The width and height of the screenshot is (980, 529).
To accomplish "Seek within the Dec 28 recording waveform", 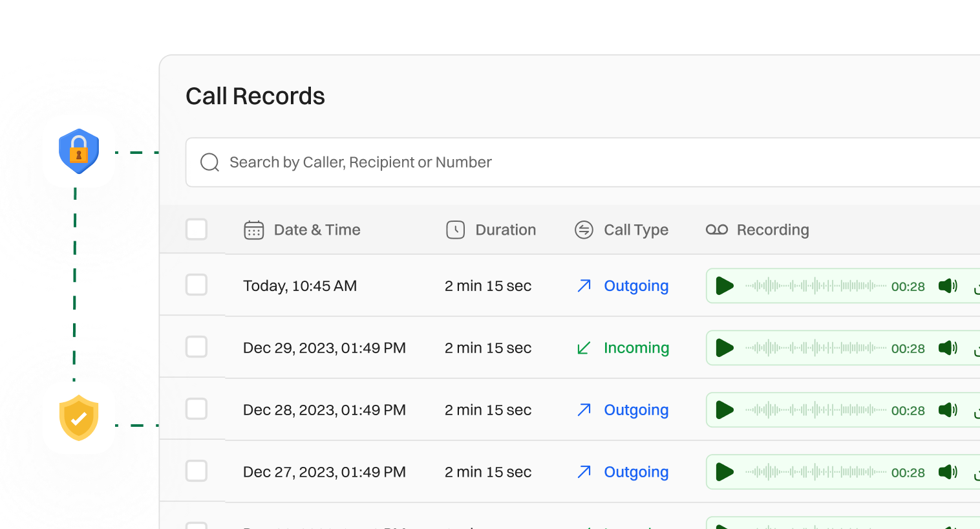I will click(815, 410).
